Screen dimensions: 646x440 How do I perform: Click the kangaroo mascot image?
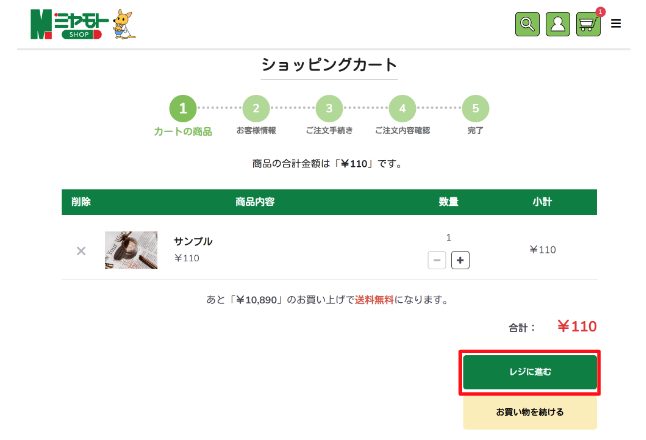tap(124, 24)
